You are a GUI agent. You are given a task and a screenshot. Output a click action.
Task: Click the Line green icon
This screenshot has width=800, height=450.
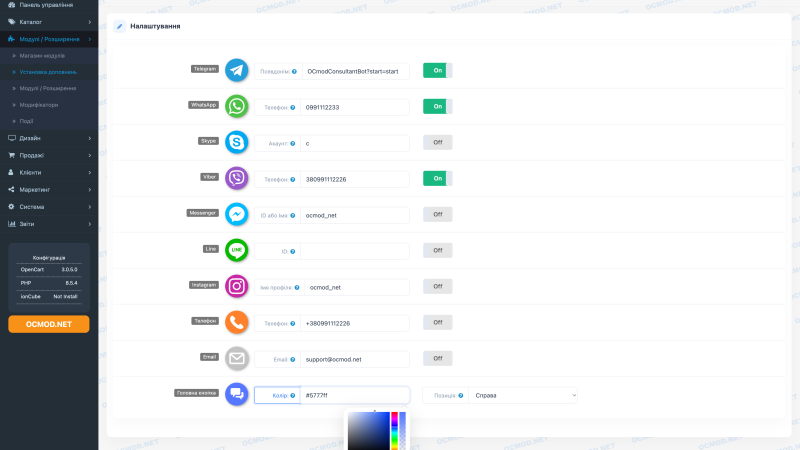pyautogui.click(x=237, y=250)
